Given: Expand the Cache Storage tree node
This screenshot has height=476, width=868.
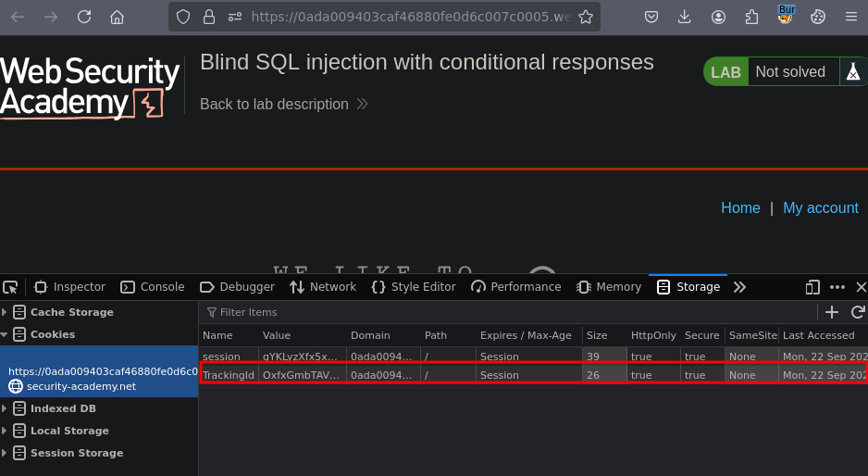Looking at the screenshot, I should (x=5, y=312).
